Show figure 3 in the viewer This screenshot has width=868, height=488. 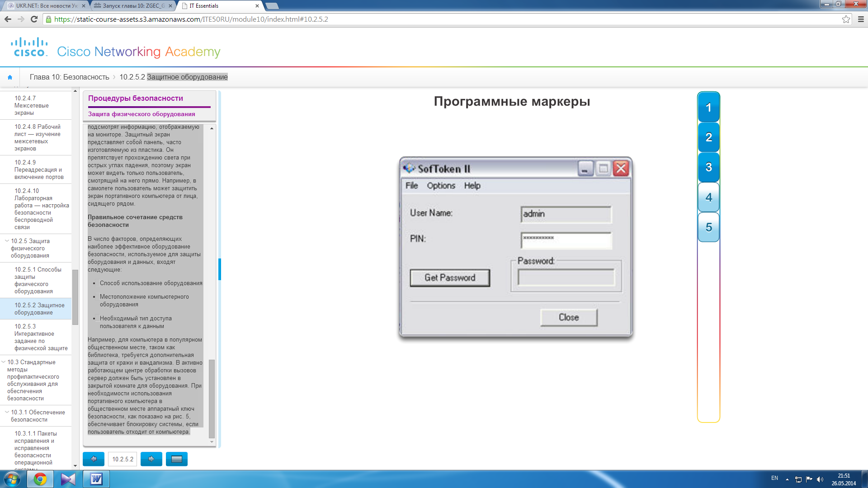point(708,167)
